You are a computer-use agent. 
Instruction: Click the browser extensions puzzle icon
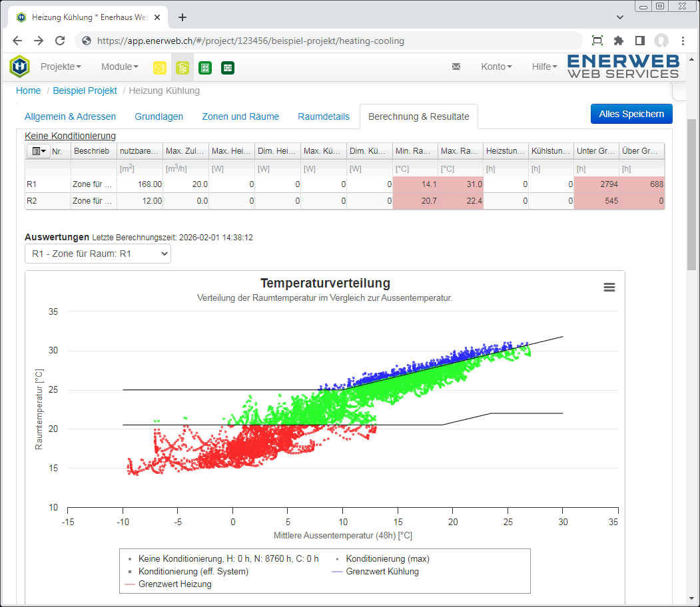619,41
